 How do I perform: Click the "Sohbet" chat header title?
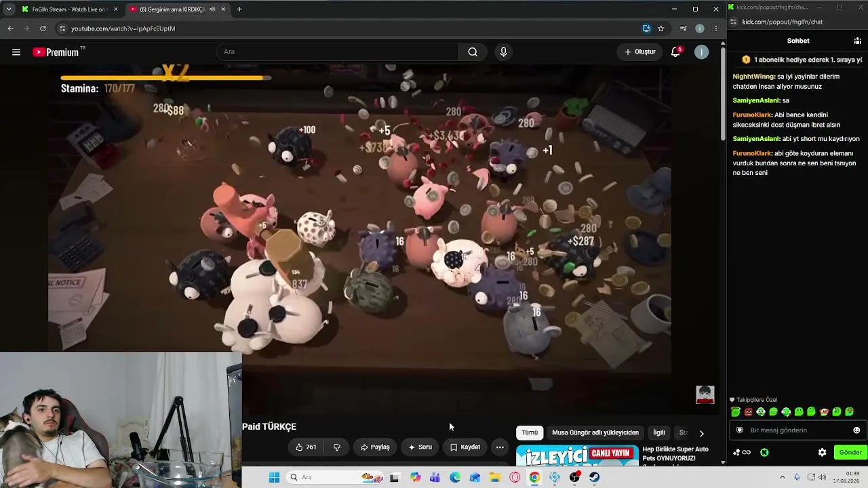(798, 41)
